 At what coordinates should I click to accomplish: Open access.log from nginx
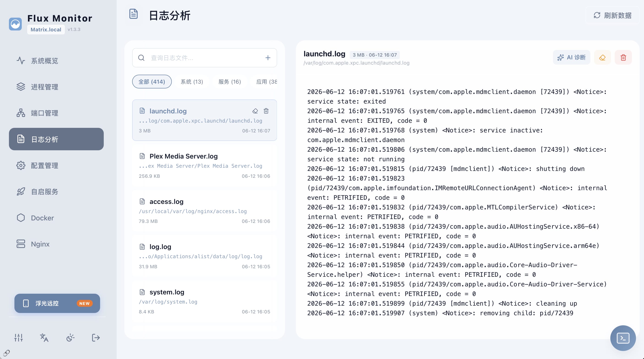(x=205, y=211)
